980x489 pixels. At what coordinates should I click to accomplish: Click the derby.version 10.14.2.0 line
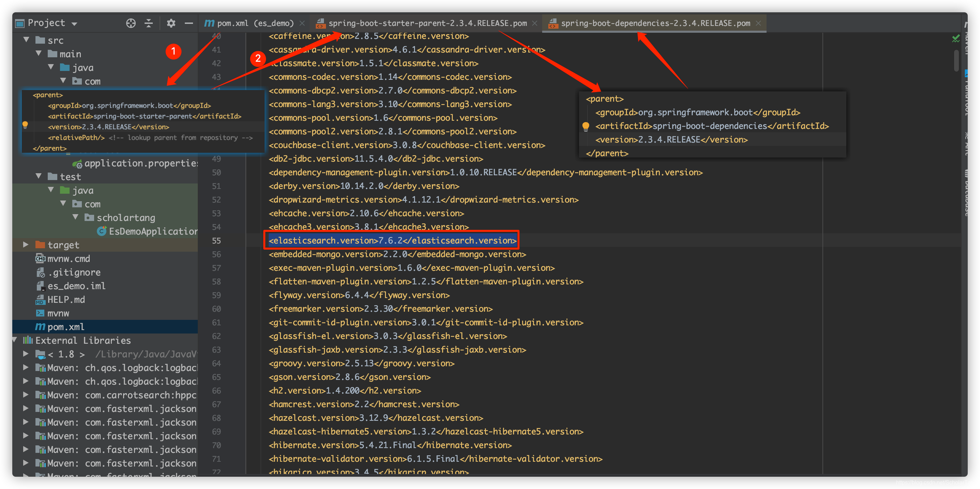364,186
